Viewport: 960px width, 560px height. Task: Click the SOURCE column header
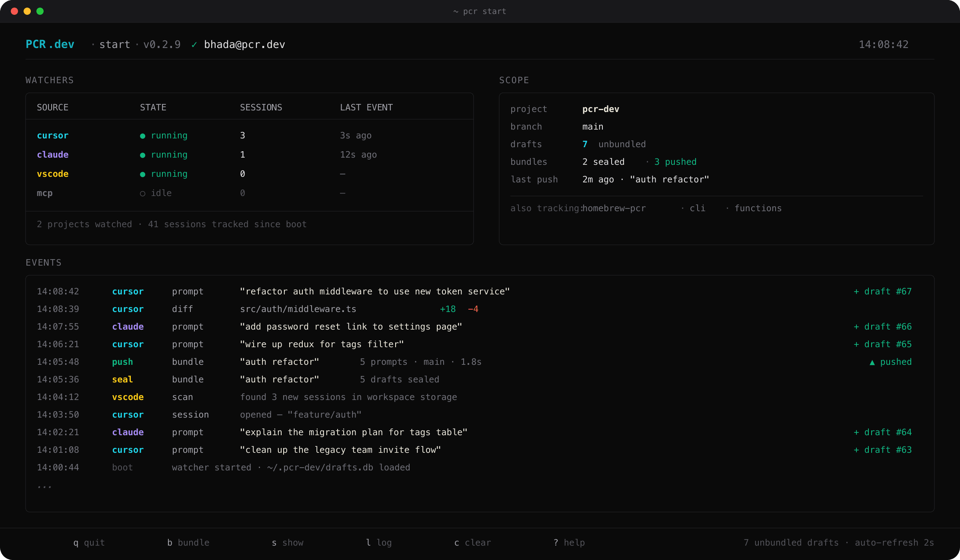[x=53, y=107]
